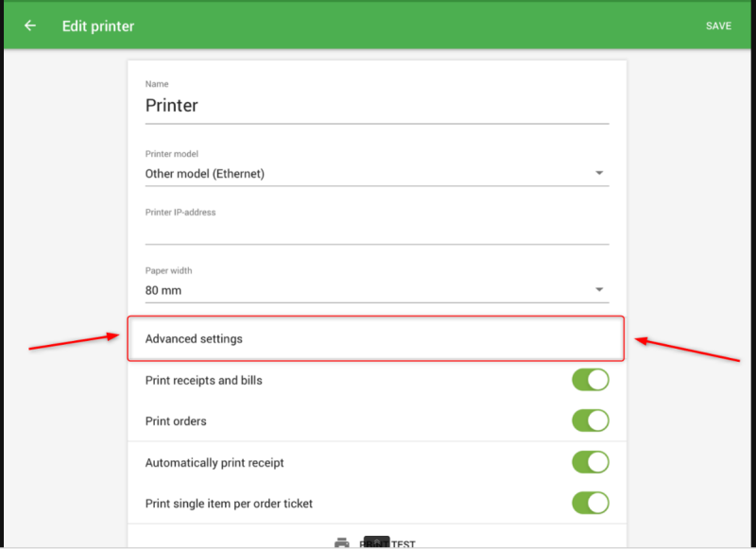Go back using the arrow icon

click(x=30, y=26)
